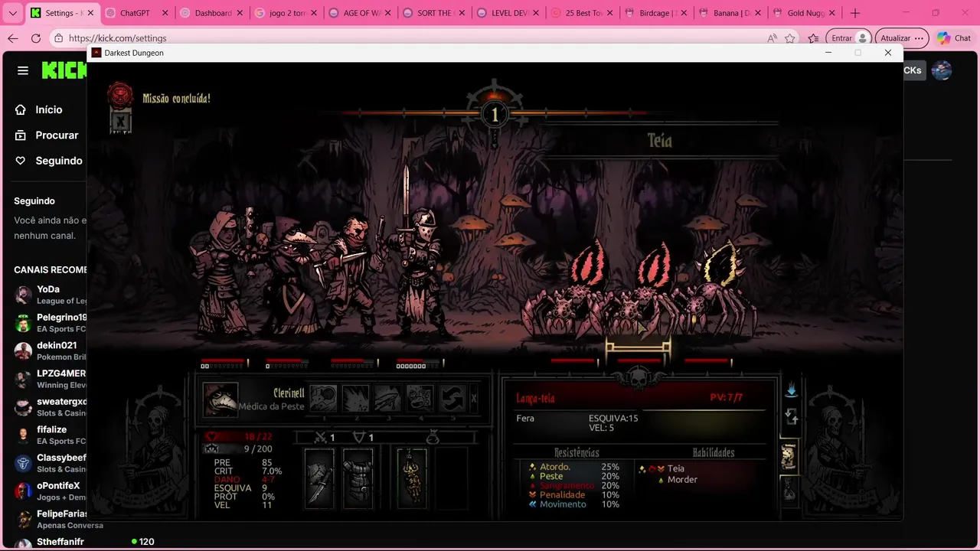Click hero health 18 / 22 bar
Image resolution: width=980 pixels, height=551 pixels.
[239, 436]
